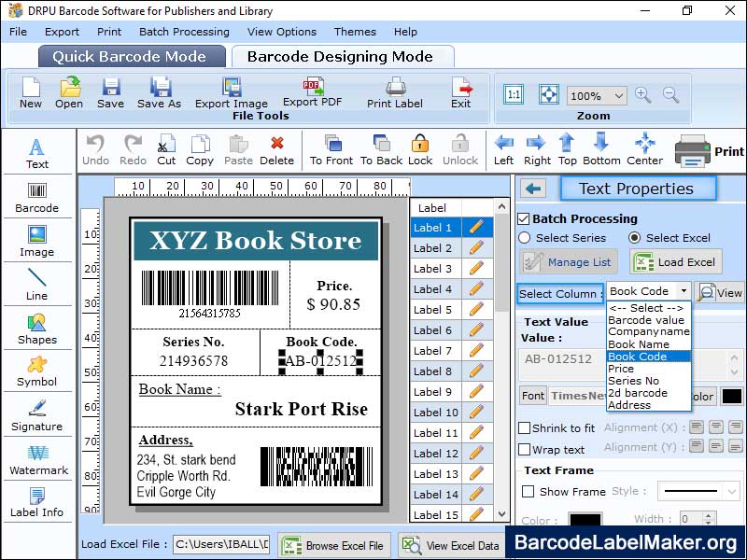Click the zoom in magnifier
Image resolution: width=747 pixels, height=560 pixels.
[642, 95]
